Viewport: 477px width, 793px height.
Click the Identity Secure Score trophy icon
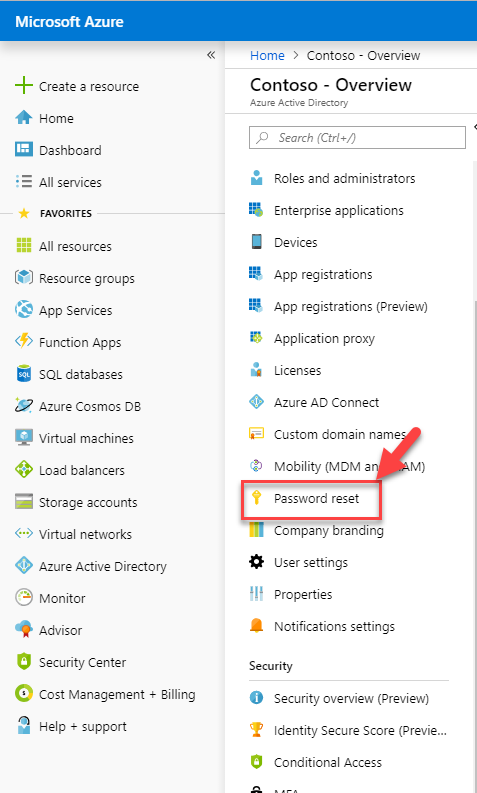coord(256,729)
